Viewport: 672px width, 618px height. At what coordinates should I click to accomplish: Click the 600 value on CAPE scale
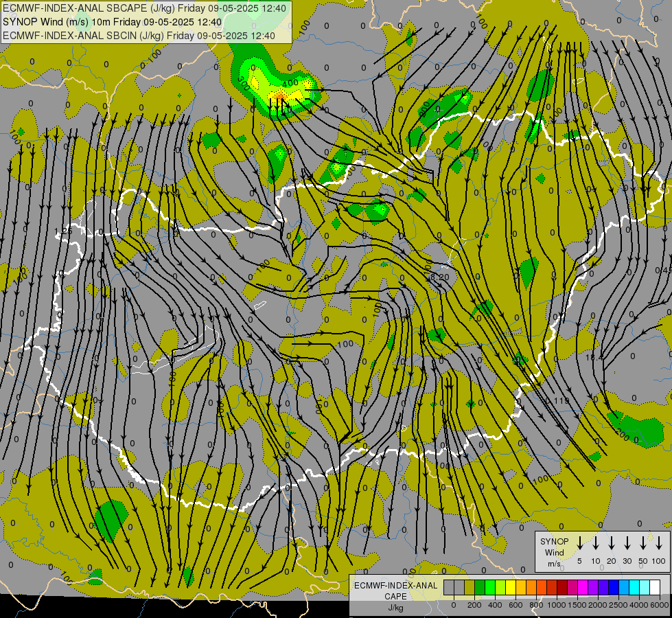pos(515,605)
